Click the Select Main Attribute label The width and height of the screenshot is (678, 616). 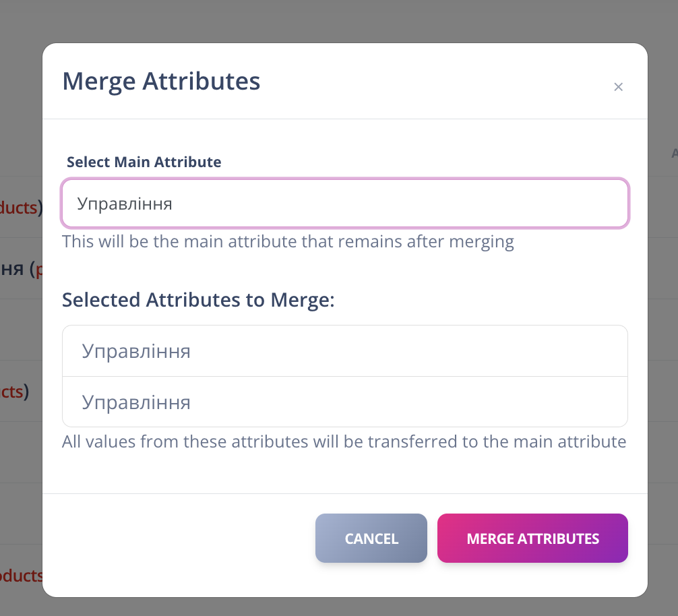144,162
